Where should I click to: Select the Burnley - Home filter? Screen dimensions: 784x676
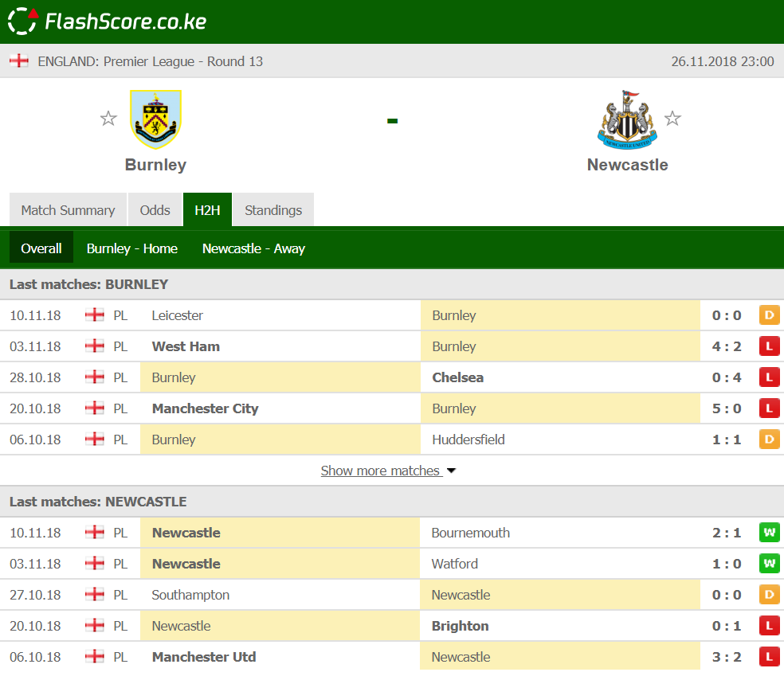pos(132,248)
